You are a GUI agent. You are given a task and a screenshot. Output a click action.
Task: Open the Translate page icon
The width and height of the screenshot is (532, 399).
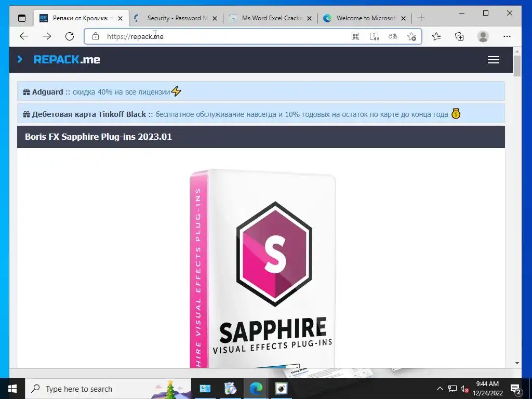pos(393,36)
